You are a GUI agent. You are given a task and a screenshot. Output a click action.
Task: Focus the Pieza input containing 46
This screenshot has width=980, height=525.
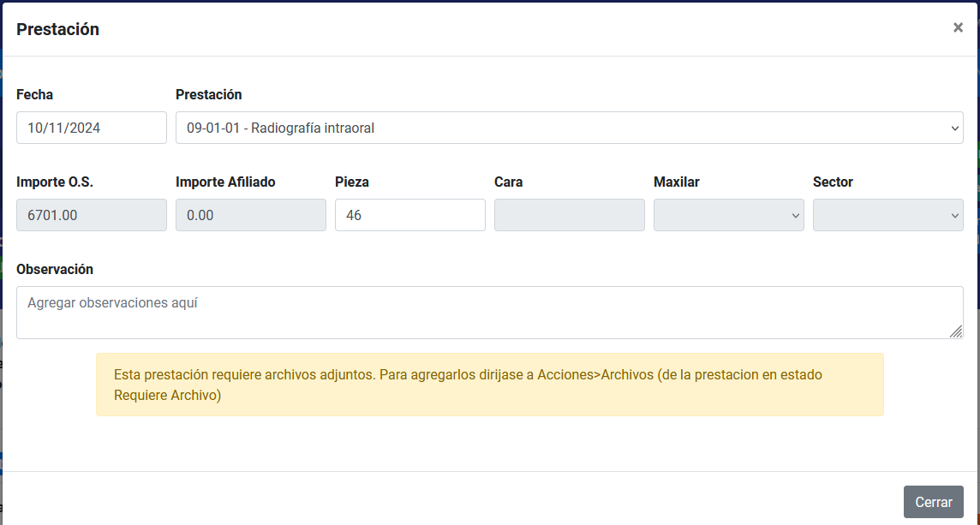(409, 215)
